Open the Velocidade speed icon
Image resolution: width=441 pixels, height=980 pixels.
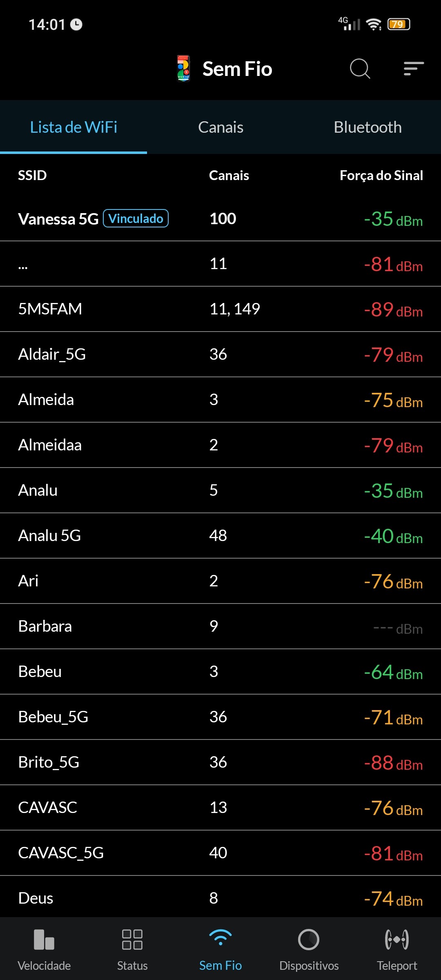tap(44, 939)
